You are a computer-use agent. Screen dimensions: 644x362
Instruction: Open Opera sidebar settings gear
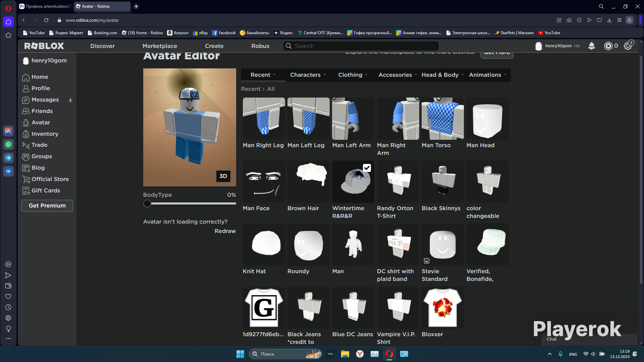point(8,318)
